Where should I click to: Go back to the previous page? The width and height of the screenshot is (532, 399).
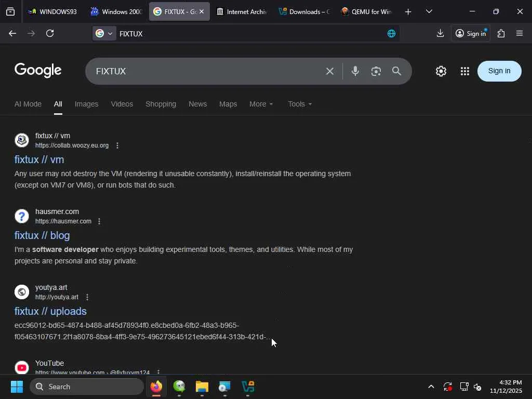click(12, 33)
